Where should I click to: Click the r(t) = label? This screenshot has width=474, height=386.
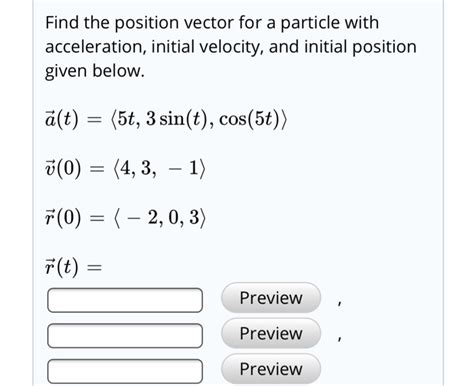73,267
